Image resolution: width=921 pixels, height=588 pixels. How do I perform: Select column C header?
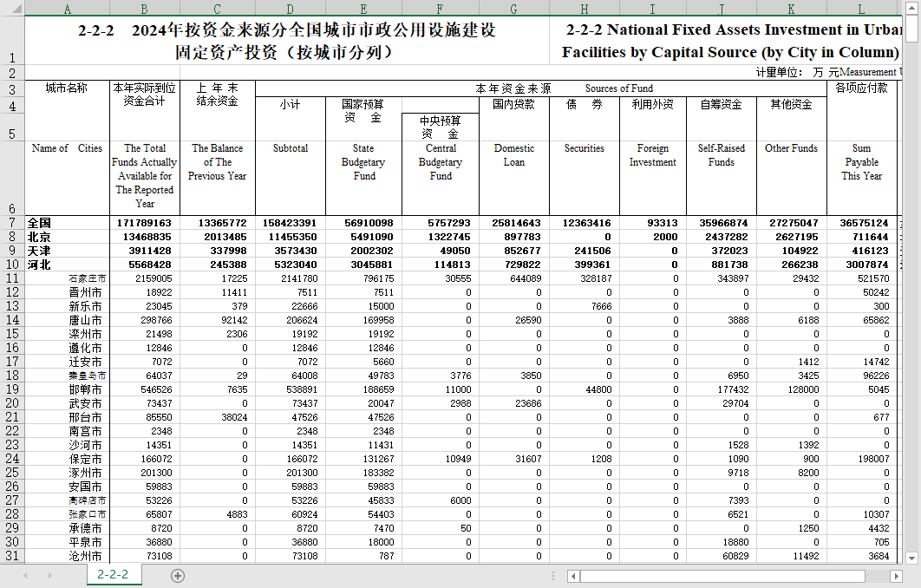point(218,9)
